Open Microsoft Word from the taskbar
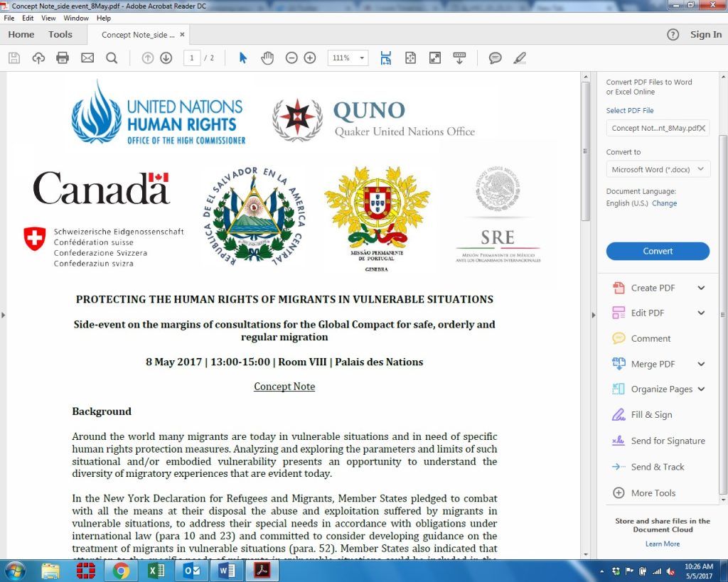Image resolution: width=728 pixels, height=582 pixels. (226, 570)
